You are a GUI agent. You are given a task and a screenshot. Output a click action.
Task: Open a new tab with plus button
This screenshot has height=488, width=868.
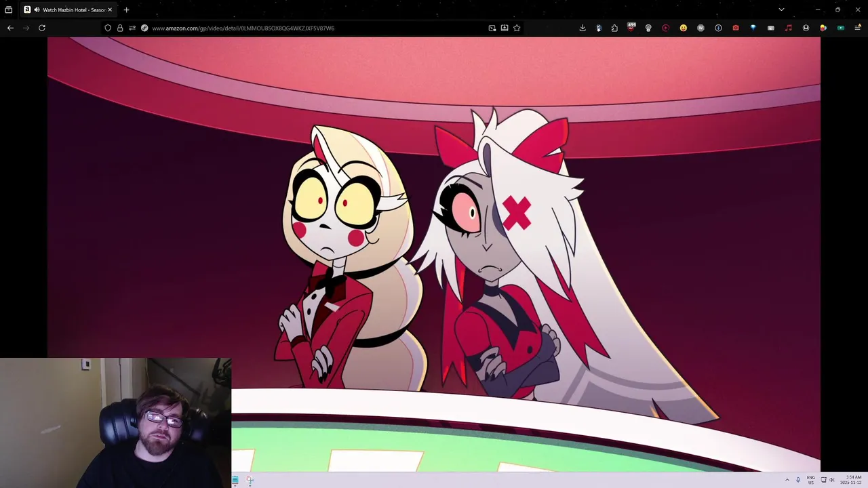pos(126,9)
